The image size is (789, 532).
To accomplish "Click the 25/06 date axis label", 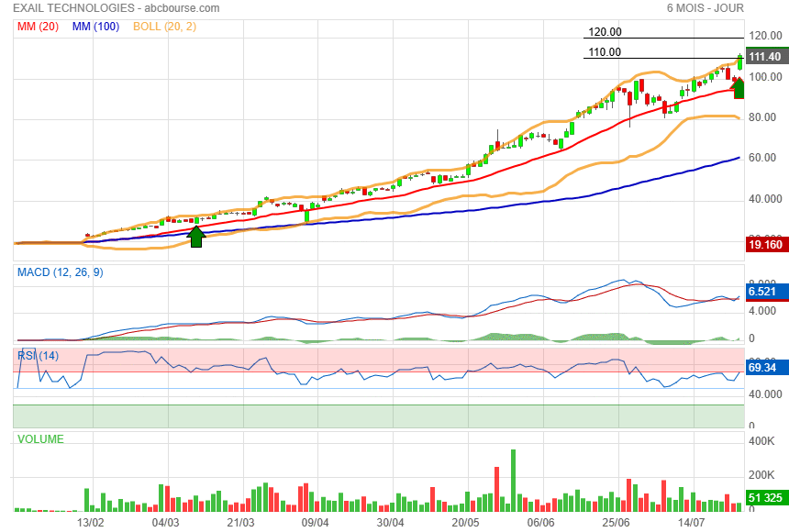I will [x=617, y=522].
